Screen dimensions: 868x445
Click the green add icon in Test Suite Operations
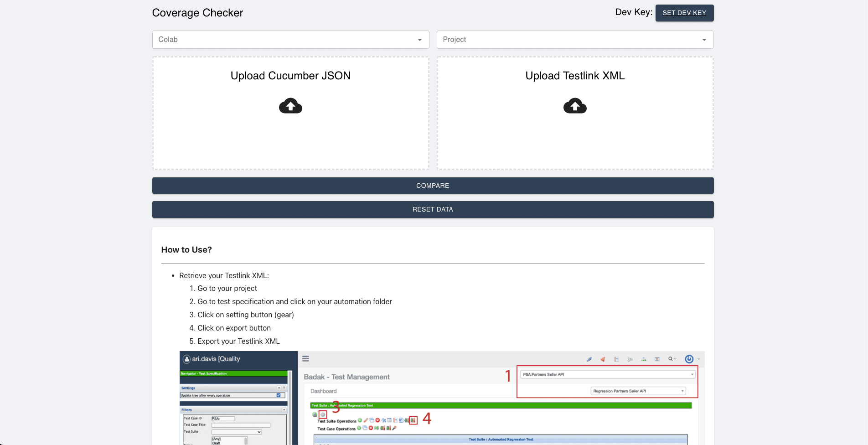pos(360,420)
